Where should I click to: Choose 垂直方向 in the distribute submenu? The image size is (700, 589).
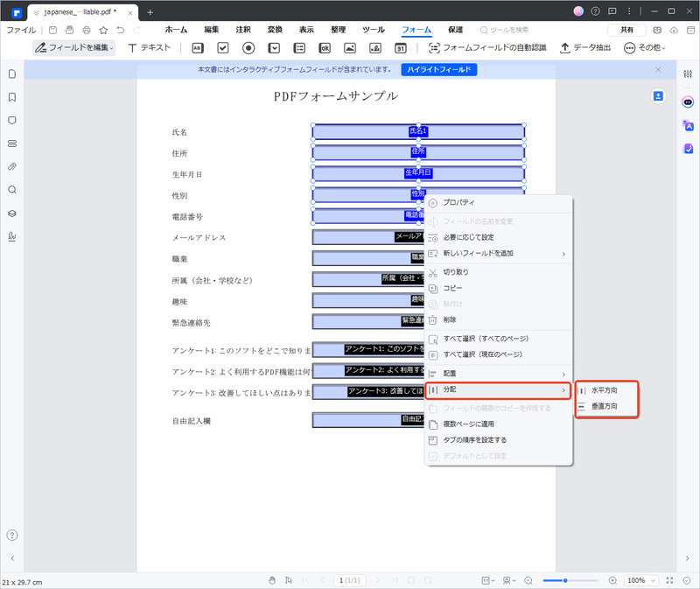tap(606, 406)
